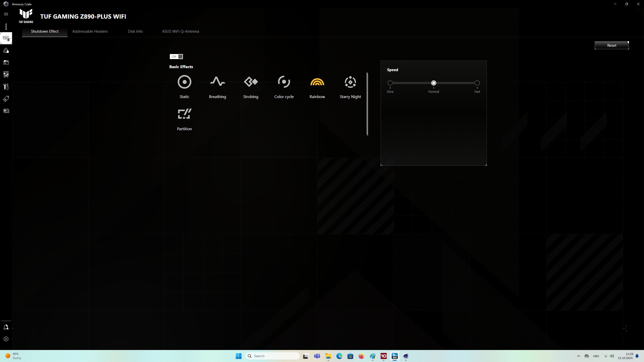The width and height of the screenshot is (644, 362).
Task: Launch Firefox from the taskbar
Action: coord(361,356)
